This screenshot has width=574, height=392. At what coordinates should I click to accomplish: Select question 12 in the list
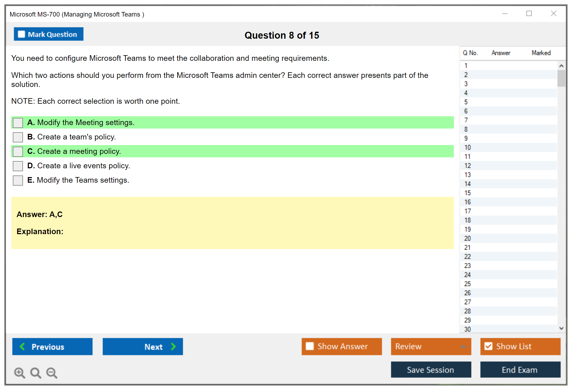[x=467, y=166]
